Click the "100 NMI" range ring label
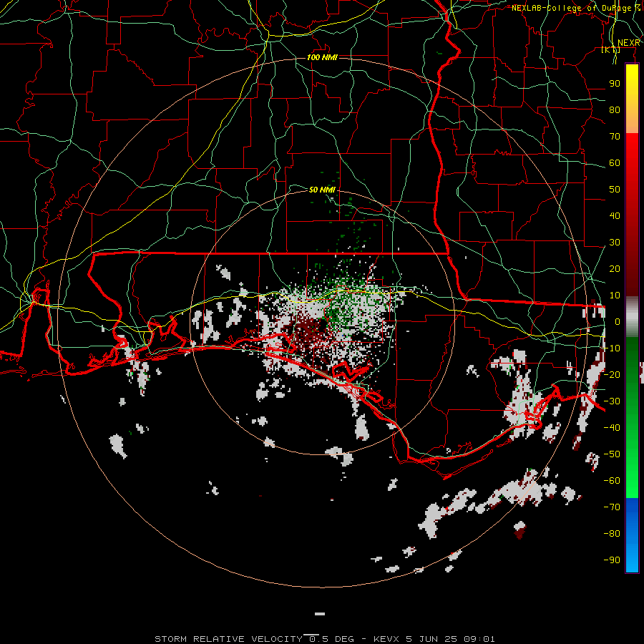The width and height of the screenshot is (644, 644). tap(322, 57)
